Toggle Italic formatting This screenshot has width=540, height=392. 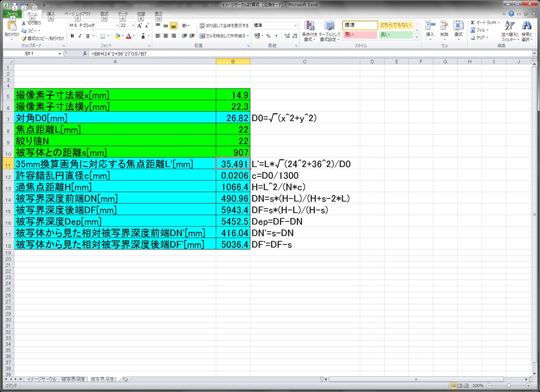(x=80, y=36)
